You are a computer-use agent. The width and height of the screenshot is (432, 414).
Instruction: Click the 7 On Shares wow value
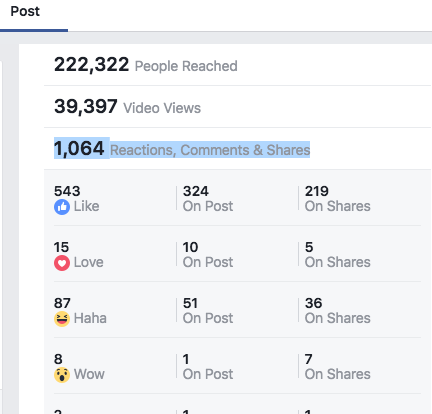[x=309, y=359]
